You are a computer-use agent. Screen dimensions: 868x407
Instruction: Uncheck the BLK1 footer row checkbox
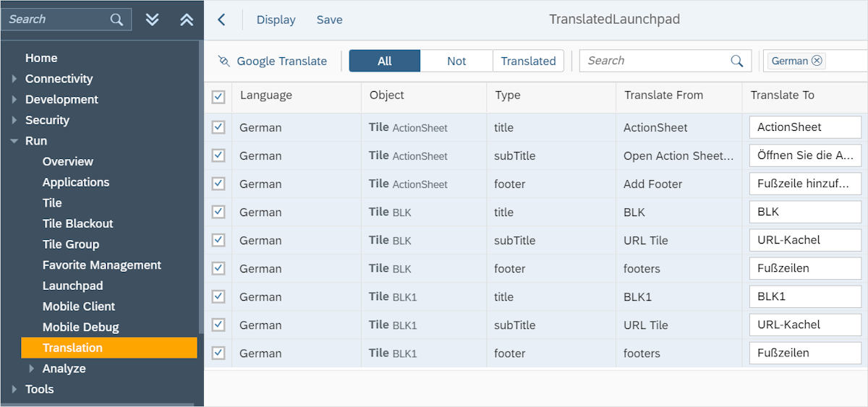point(218,353)
